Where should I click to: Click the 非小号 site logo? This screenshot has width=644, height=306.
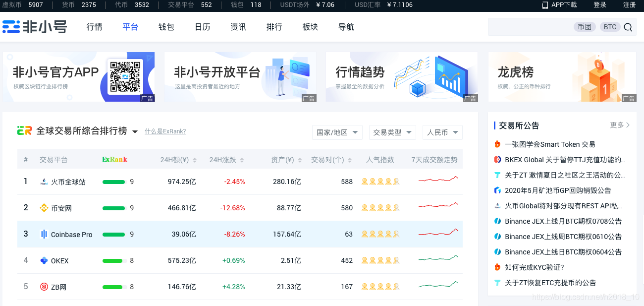tap(34, 27)
